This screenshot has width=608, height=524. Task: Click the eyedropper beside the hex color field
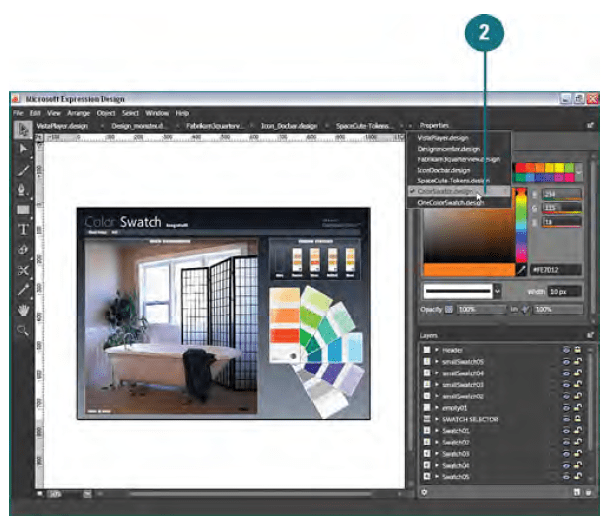(x=522, y=270)
